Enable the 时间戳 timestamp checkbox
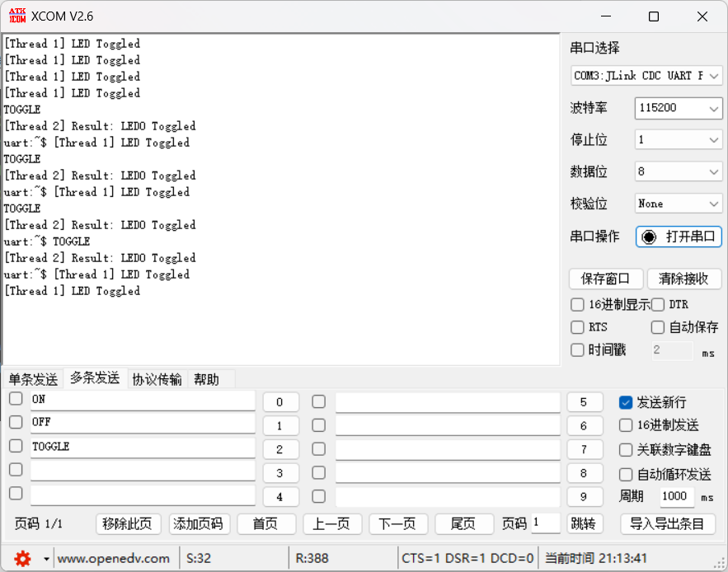Image resolution: width=728 pixels, height=572 pixels. point(577,349)
